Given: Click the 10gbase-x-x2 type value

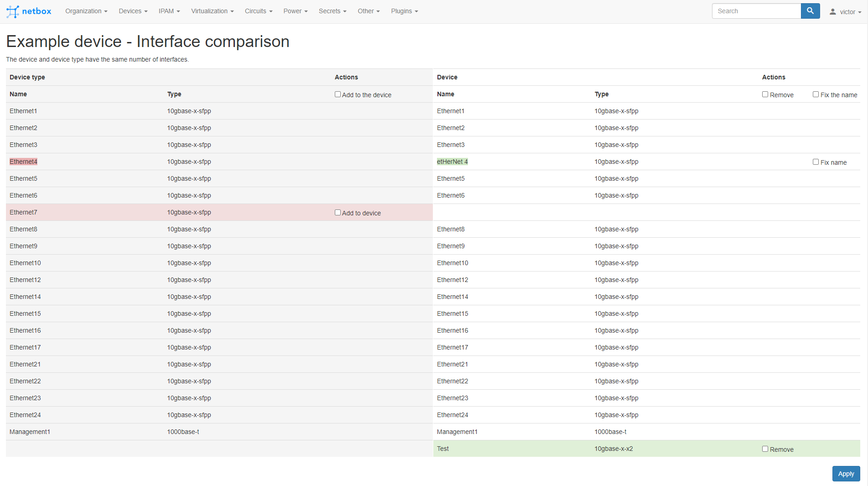Looking at the screenshot, I should (613, 449).
